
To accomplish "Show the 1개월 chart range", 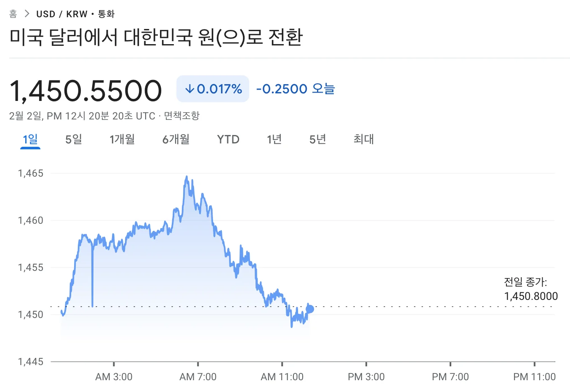I will (122, 139).
